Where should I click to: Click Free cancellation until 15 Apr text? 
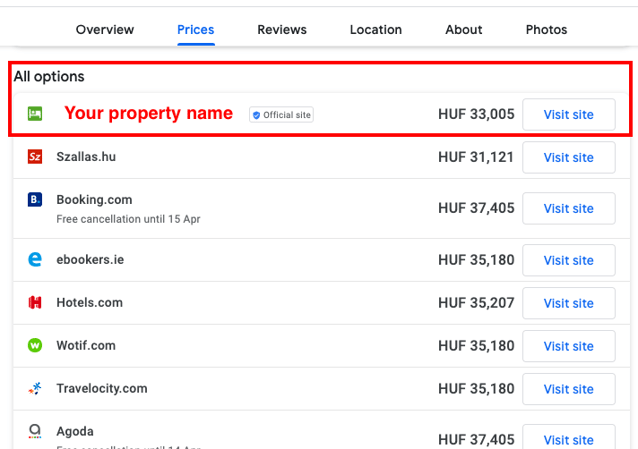128,219
